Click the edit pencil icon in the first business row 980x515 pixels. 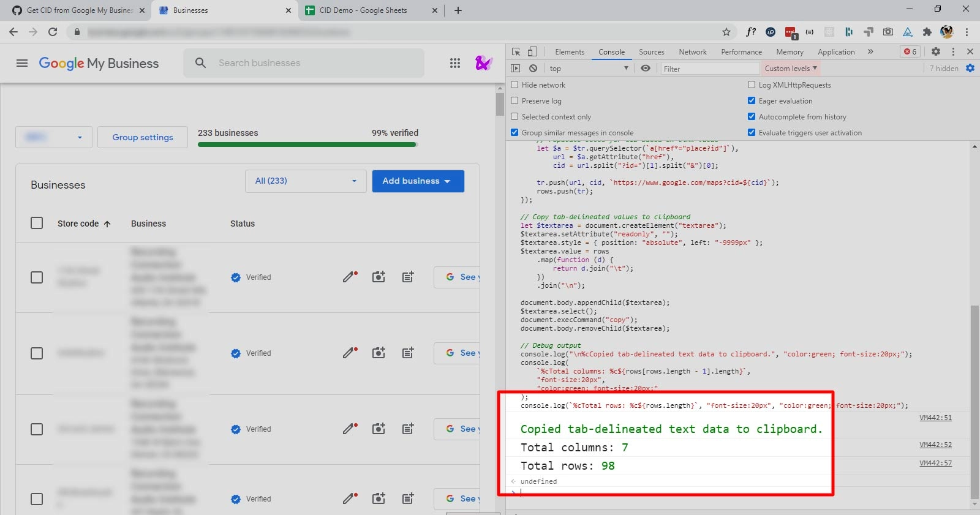[x=350, y=277]
